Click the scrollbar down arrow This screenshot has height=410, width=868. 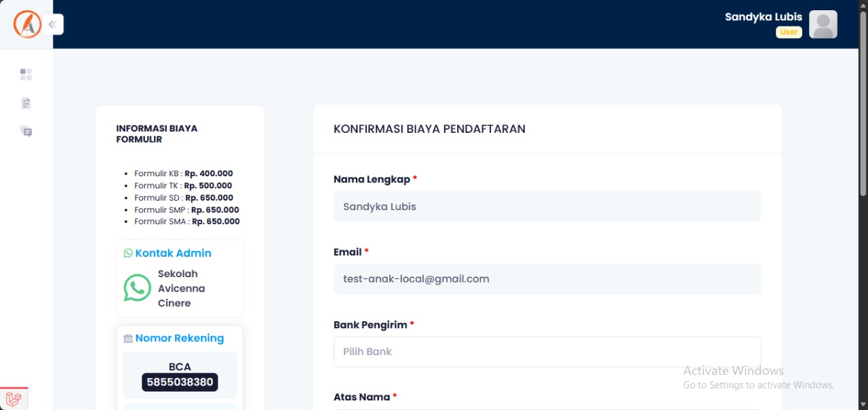coord(863,405)
